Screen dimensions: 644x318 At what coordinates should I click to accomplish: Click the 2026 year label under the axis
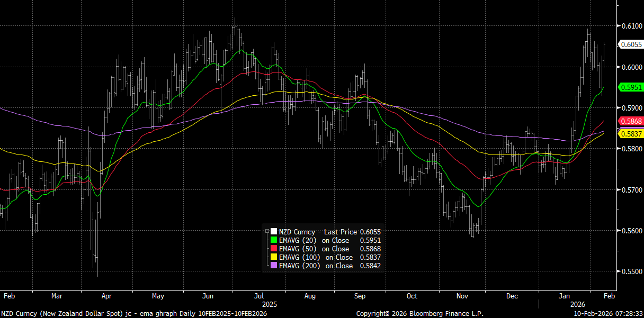tap(577, 304)
